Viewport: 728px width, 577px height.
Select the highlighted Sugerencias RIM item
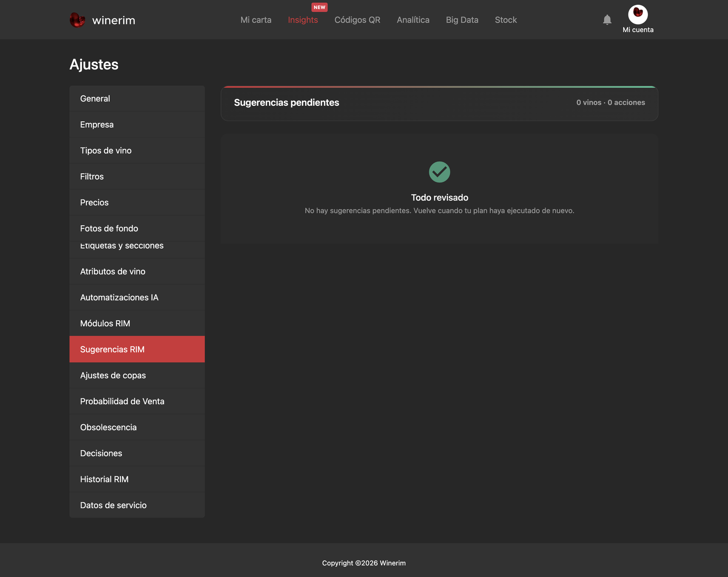137,349
